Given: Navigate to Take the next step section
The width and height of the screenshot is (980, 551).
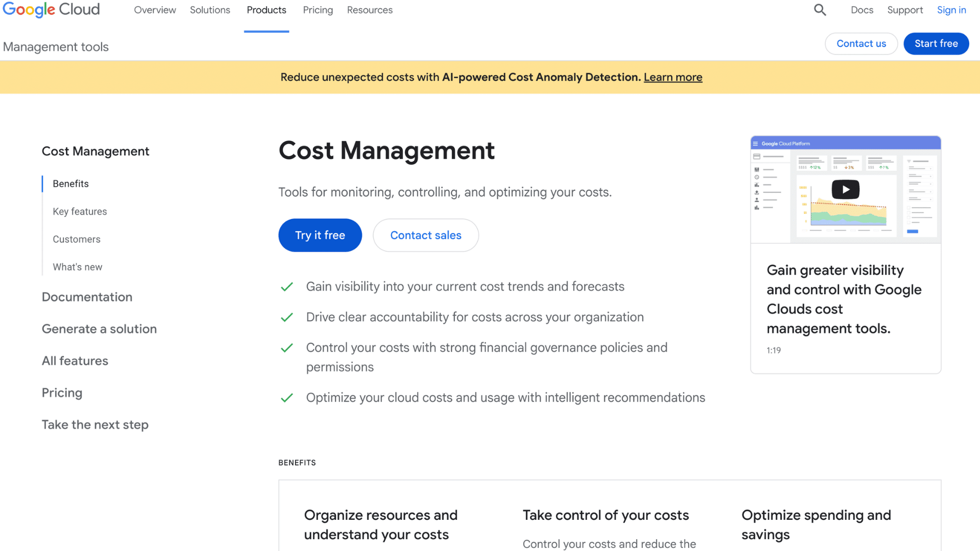Looking at the screenshot, I should click(x=95, y=424).
